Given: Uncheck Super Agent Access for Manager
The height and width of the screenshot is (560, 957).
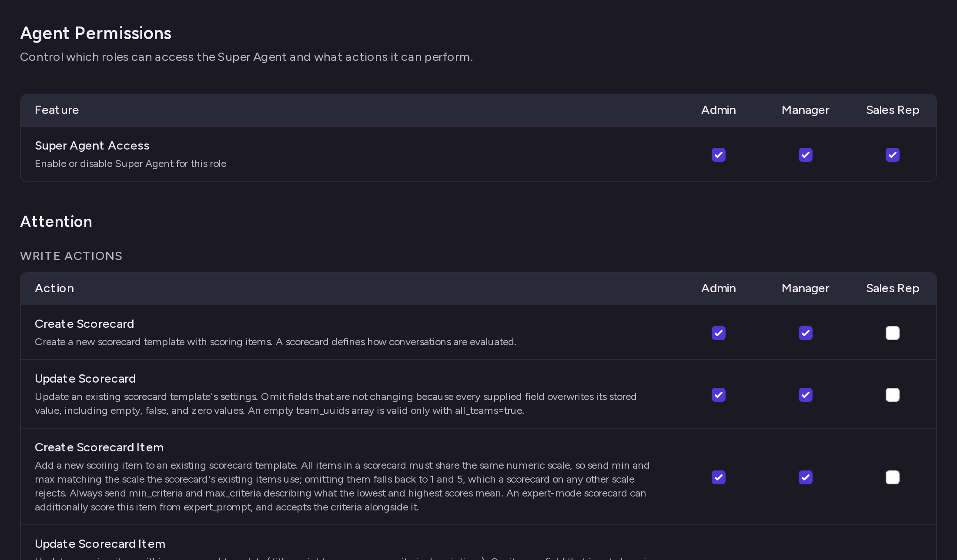Looking at the screenshot, I should [x=806, y=155].
